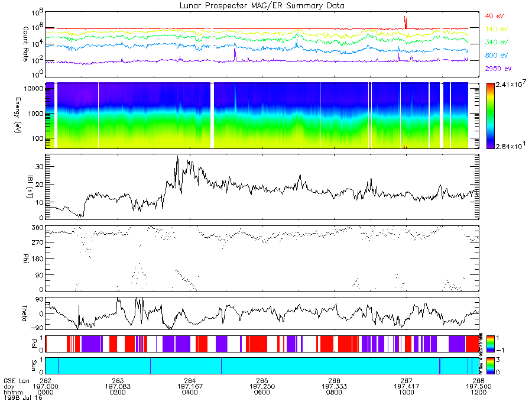Select the '2950 eV' purple legend label
532x414 pixels.
click(x=498, y=69)
